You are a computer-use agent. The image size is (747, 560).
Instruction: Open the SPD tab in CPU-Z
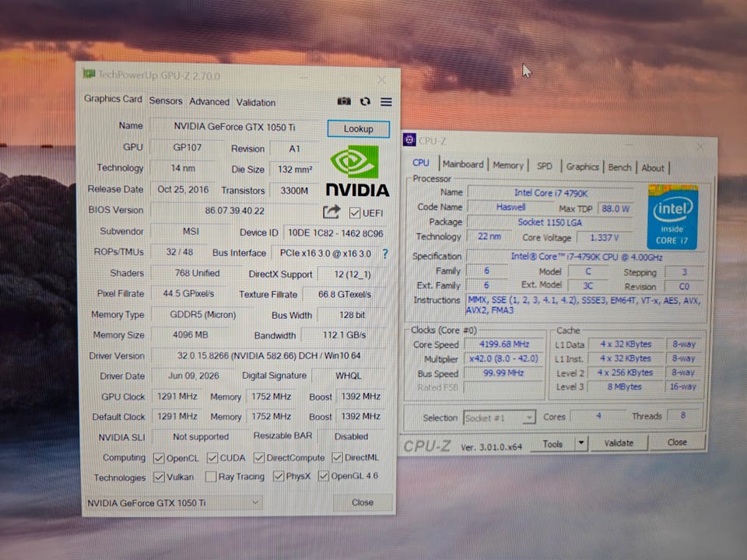(x=544, y=166)
